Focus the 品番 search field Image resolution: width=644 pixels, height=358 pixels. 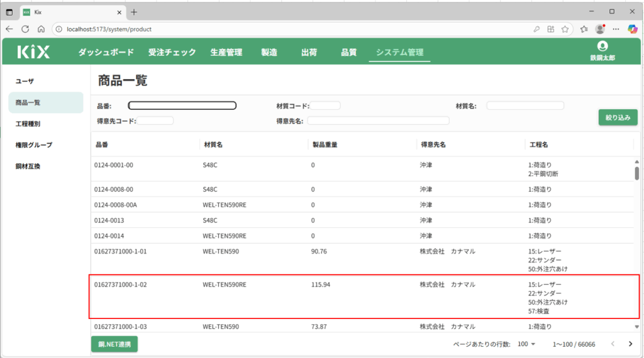coord(182,106)
